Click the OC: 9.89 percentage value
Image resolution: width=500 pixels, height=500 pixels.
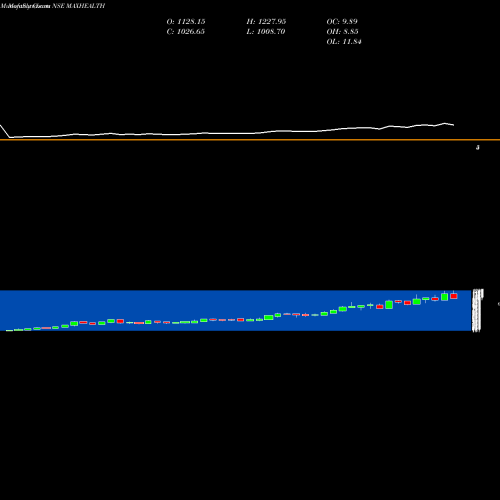coord(342,22)
